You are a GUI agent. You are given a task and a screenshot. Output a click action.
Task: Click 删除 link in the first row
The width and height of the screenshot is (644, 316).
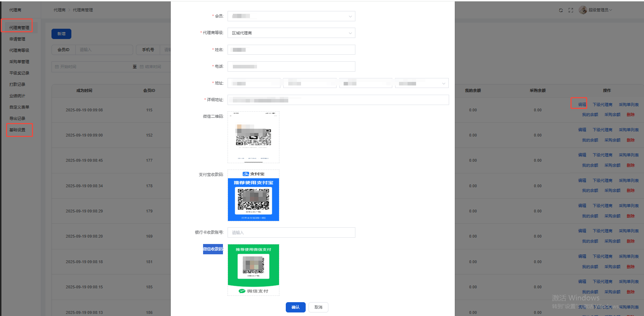(x=631, y=115)
